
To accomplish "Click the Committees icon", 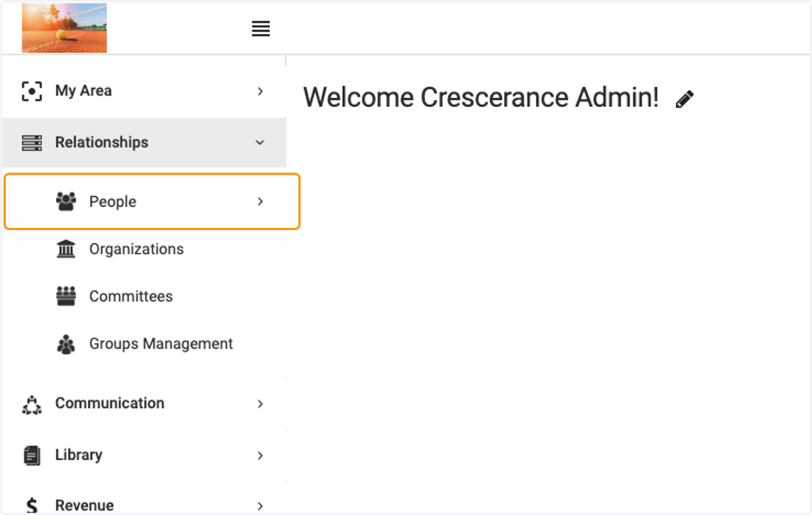I will tap(66, 296).
